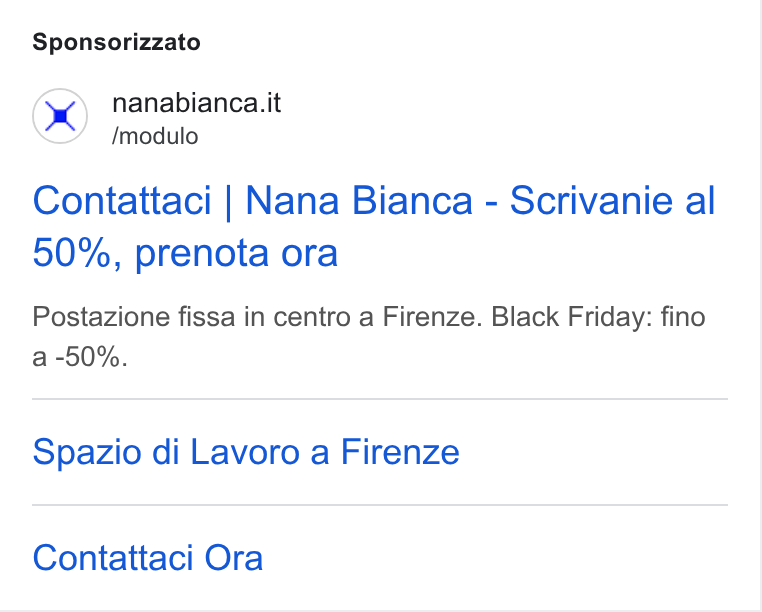Click the divider line above 'Contattaci Ora'
This screenshot has height=612, width=762.
(380, 505)
